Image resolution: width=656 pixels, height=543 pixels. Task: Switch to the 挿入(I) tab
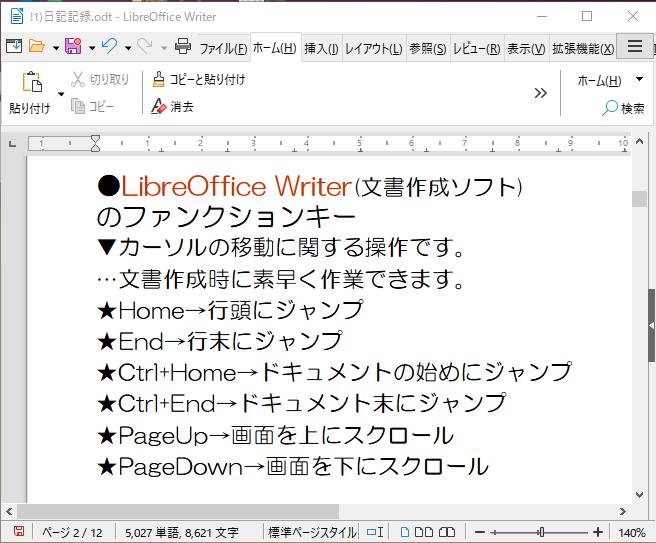point(321,49)
